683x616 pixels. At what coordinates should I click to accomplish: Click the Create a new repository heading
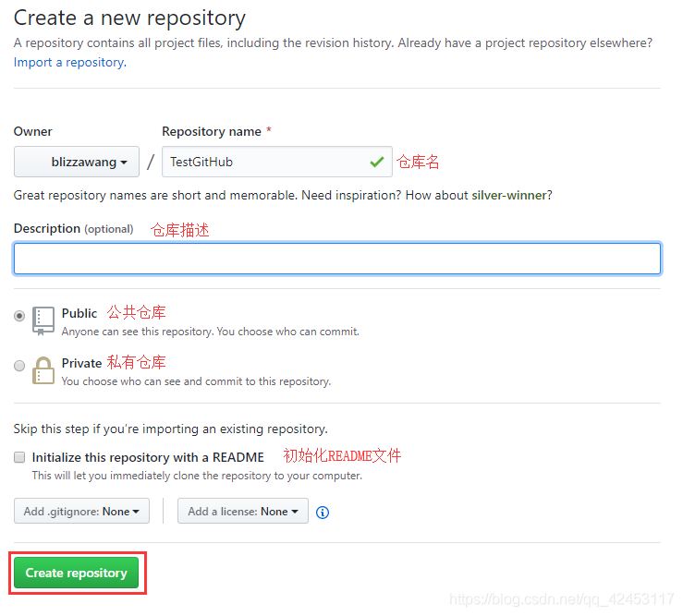pos(129,18)
